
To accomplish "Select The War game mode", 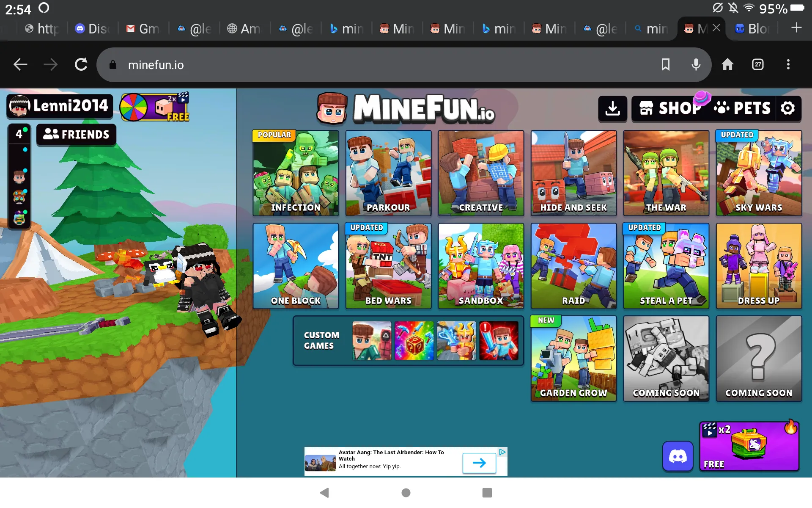I will click(666, 173).
